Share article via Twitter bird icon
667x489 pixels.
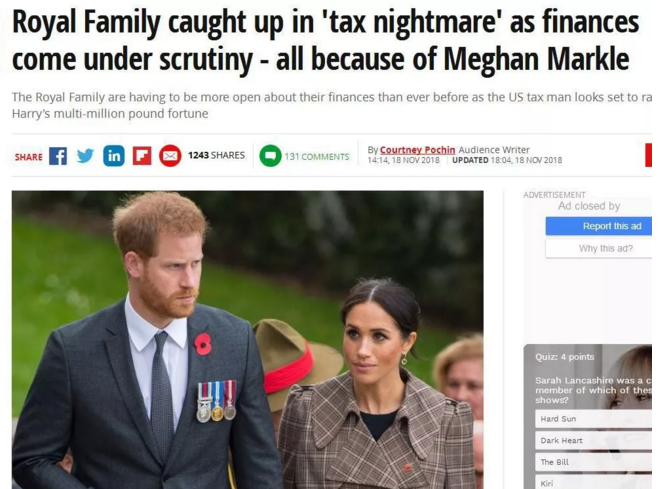[x=85, y=156]
